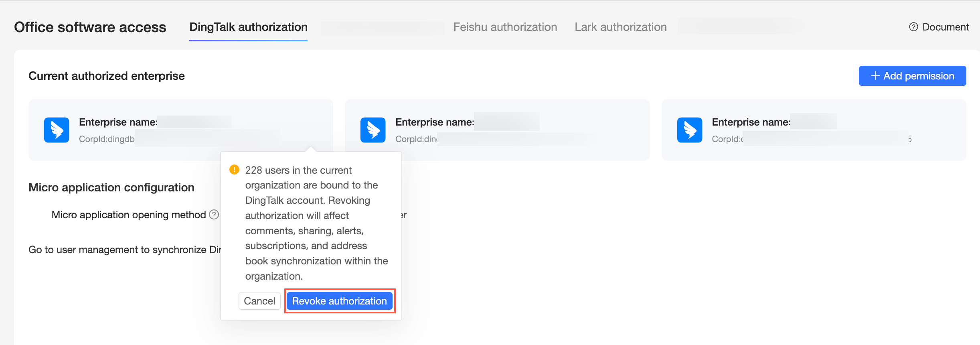This screenshot has width=980, height=345.
Task: Click help icon beside Micro application opening method
Action: (215, 215)
